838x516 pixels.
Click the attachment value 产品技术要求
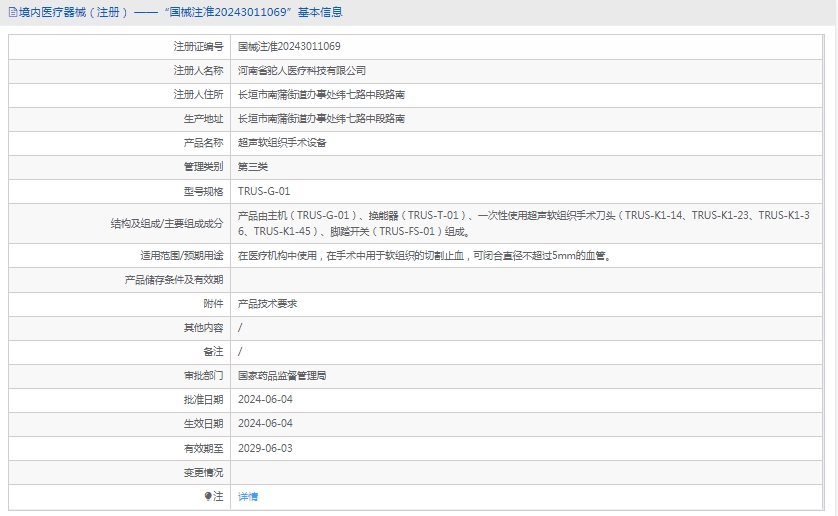[x=267, y=303]
